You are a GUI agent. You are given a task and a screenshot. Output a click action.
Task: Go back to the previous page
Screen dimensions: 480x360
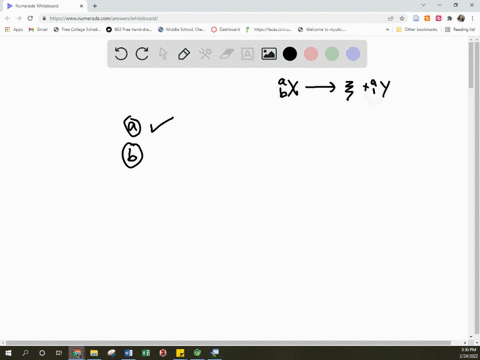tap(8, 18)
